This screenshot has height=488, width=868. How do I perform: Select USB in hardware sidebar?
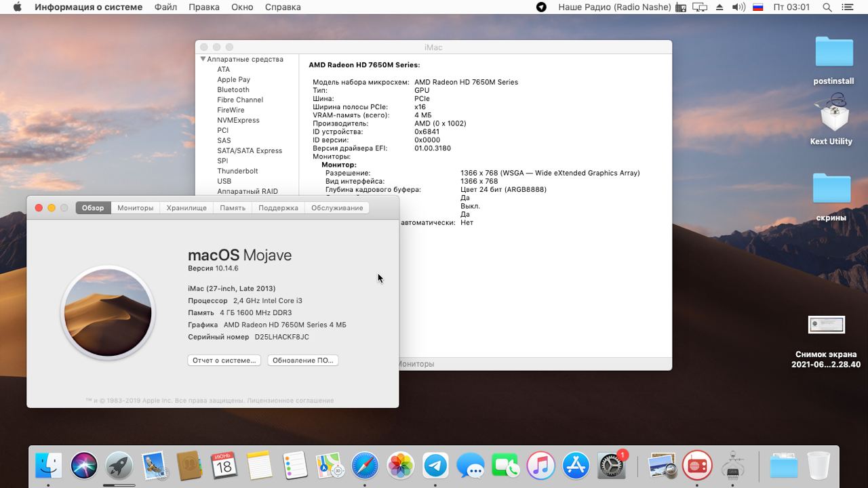coord(224,181)
